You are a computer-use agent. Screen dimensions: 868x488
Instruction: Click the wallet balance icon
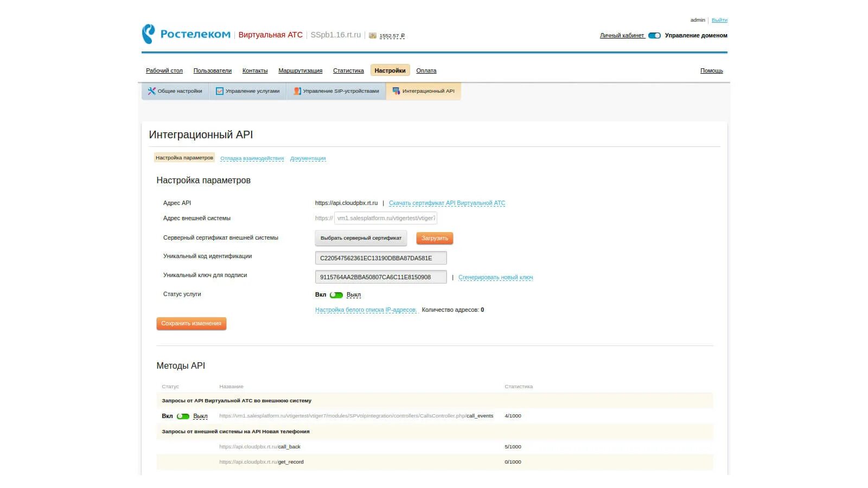click(373, 36)
